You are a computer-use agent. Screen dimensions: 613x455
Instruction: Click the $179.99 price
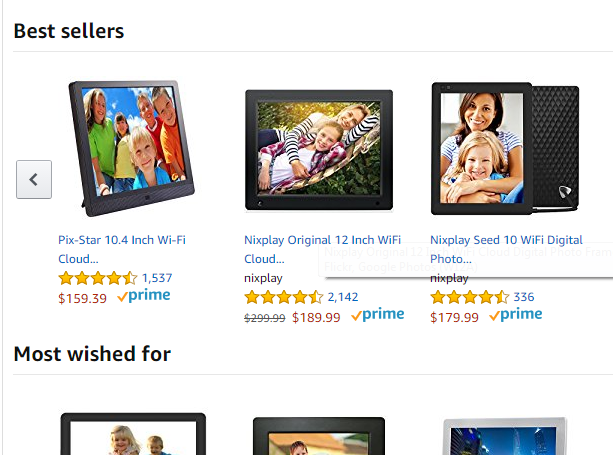[x=454, y=317]
